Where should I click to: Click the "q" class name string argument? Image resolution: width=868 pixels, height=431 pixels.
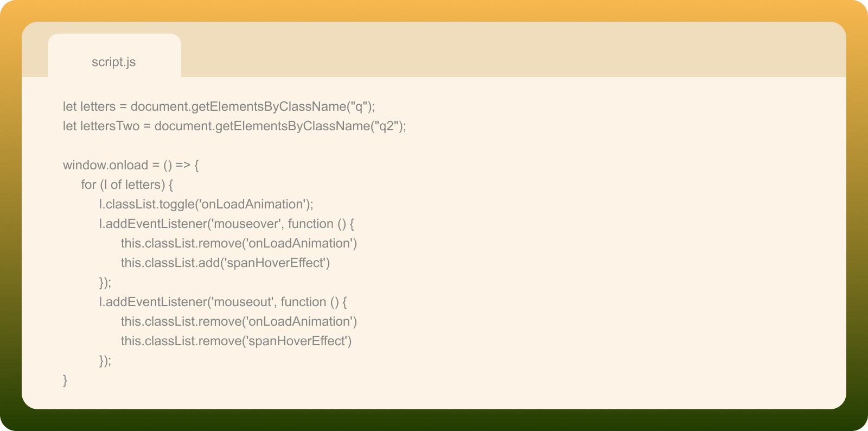coord(358,106)
